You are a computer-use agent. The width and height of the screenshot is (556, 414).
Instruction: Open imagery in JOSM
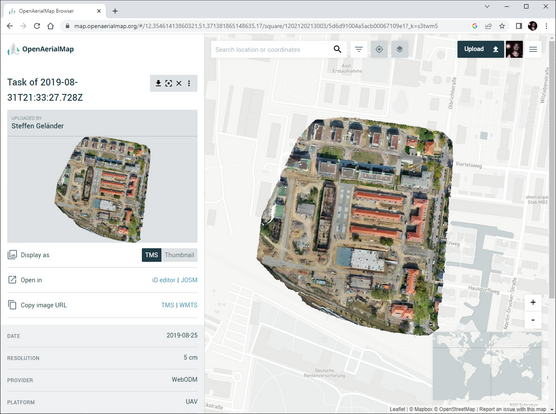(x=189, y=280)
